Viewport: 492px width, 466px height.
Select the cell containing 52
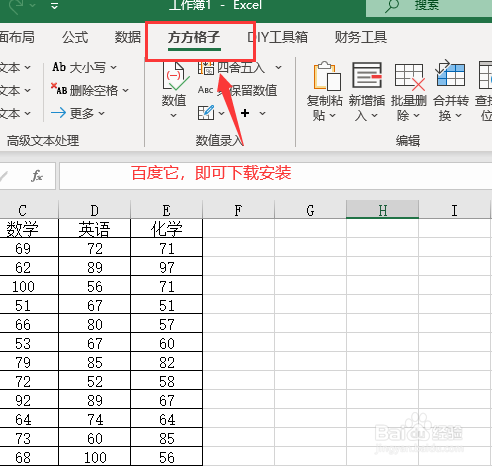(94, 381)
